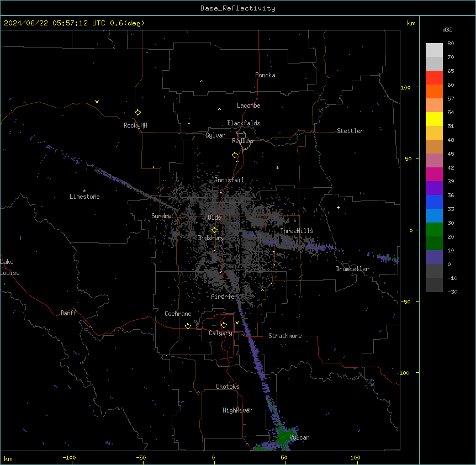The image size is (476, 465).
Task: Choose the blue 33-36 dBZ swatch
Action: tap(434, 202)
